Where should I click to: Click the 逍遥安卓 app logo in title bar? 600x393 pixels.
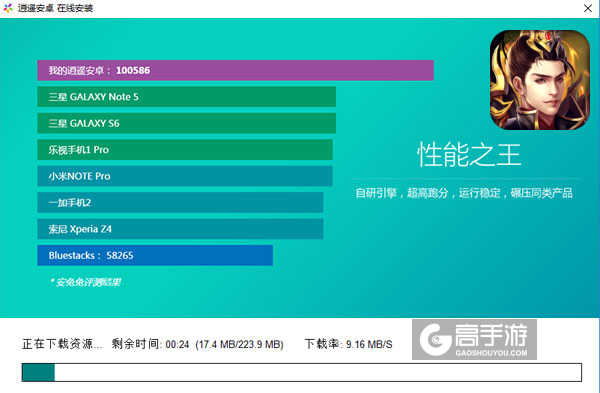coord(8,8)
